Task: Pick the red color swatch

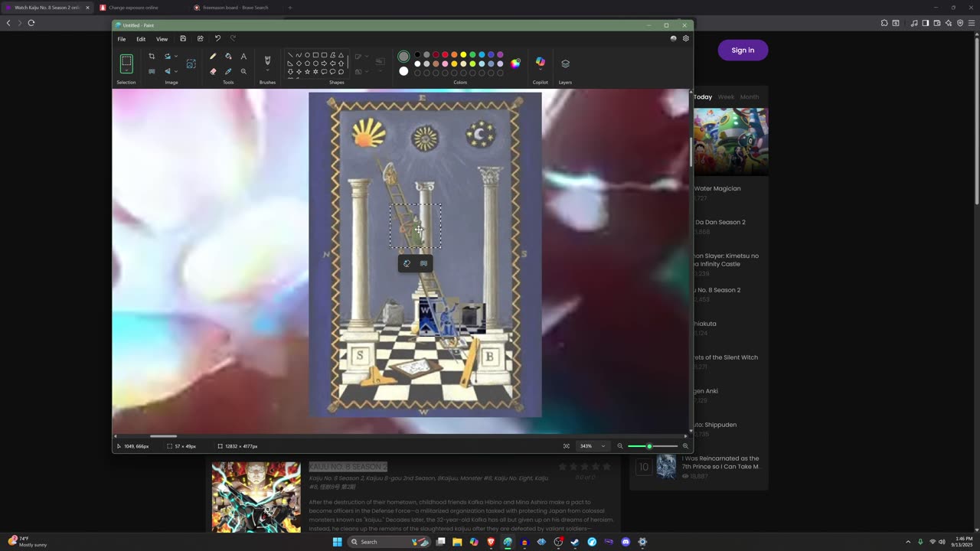Action: (x=445, y=54)
